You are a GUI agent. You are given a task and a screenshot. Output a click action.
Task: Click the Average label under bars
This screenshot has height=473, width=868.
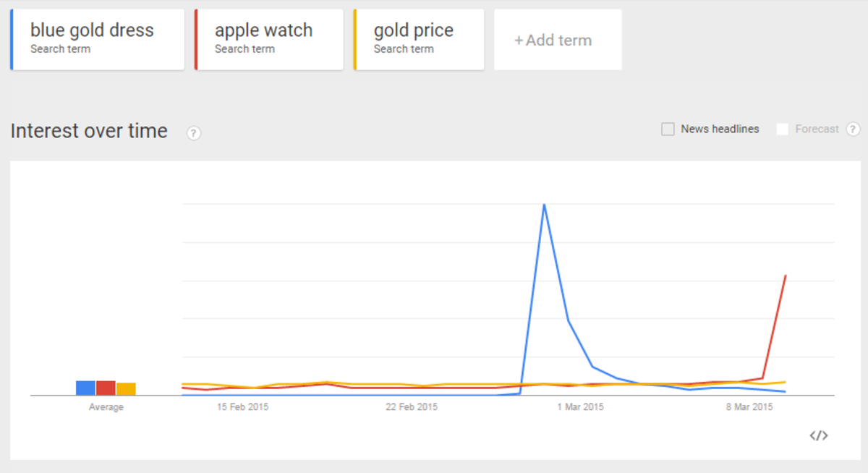click(x=106, y=407)
